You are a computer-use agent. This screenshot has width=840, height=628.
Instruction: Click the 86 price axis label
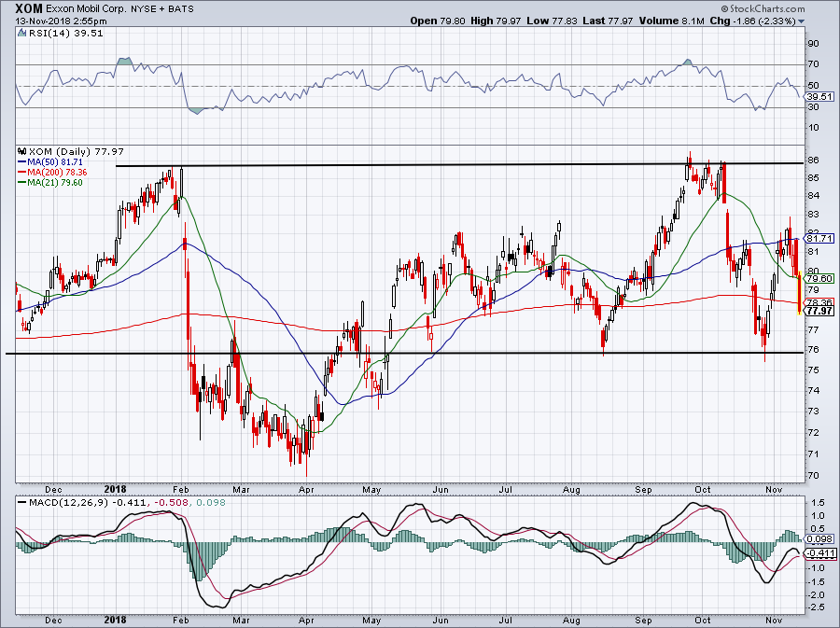pos(812,160)
